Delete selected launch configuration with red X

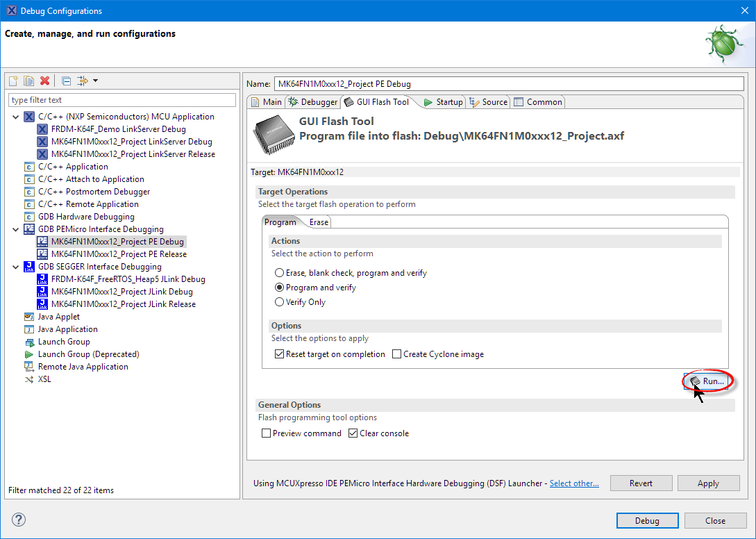click(x=45, y=81)
